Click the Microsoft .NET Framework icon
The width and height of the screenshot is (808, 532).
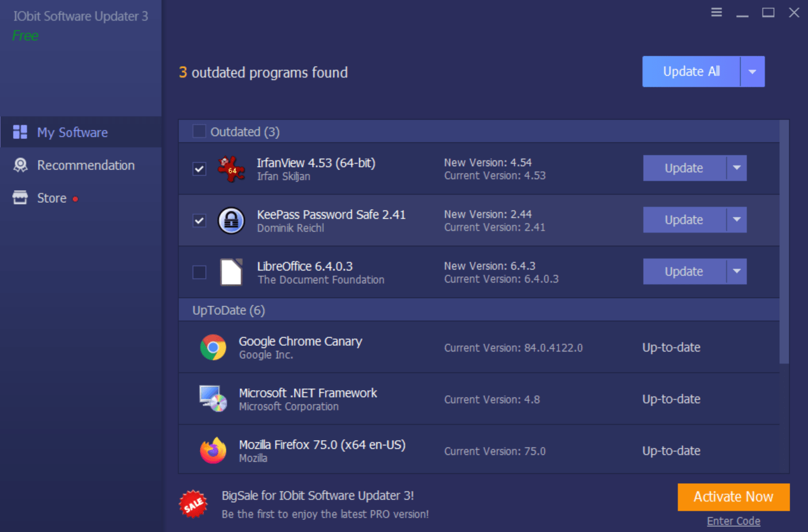(213, 399)
